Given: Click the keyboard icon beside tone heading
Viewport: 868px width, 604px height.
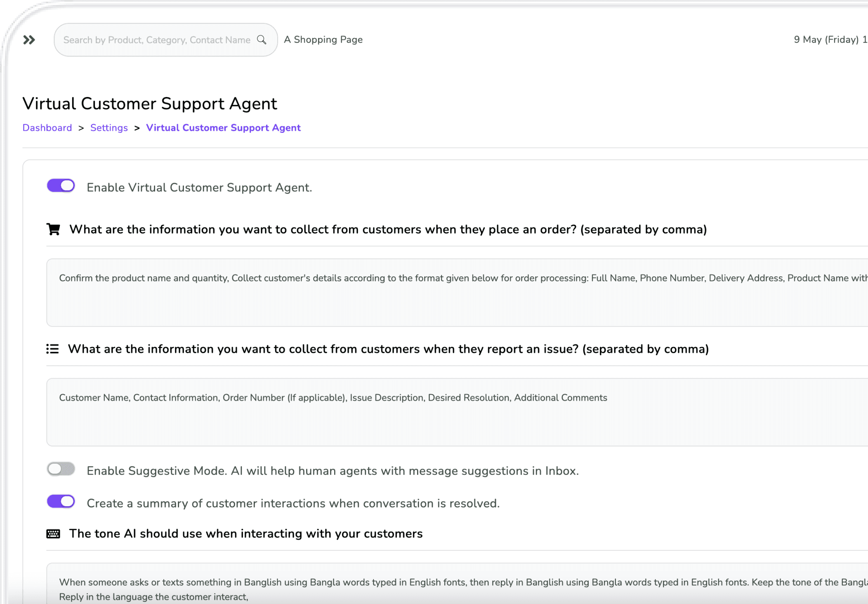Looking at the screenshot, I should pyautogui.click(x=53, y=533).
